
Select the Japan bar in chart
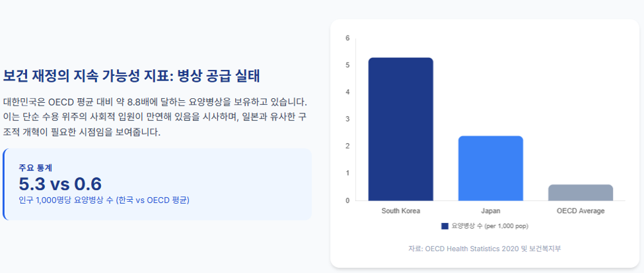click(490, 168)
